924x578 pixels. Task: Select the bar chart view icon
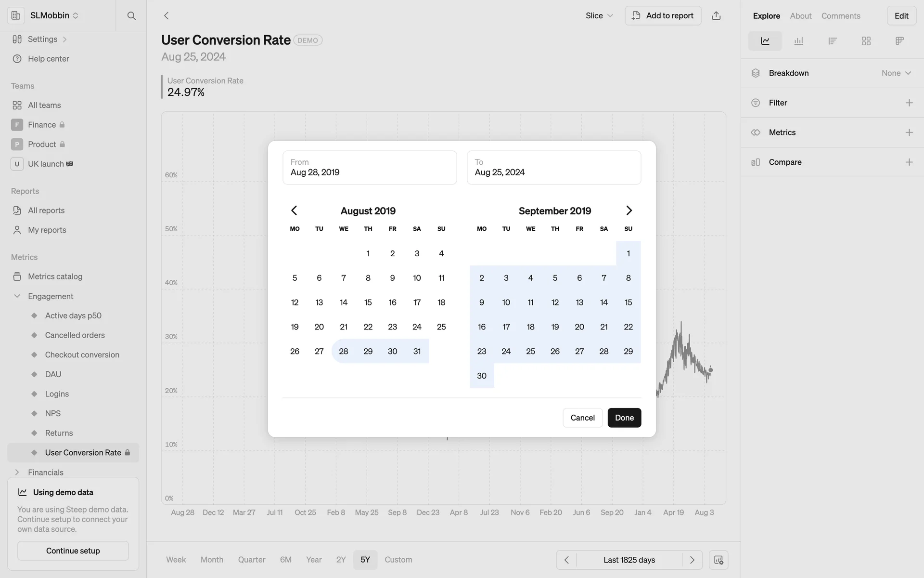(x=798, y=41)
